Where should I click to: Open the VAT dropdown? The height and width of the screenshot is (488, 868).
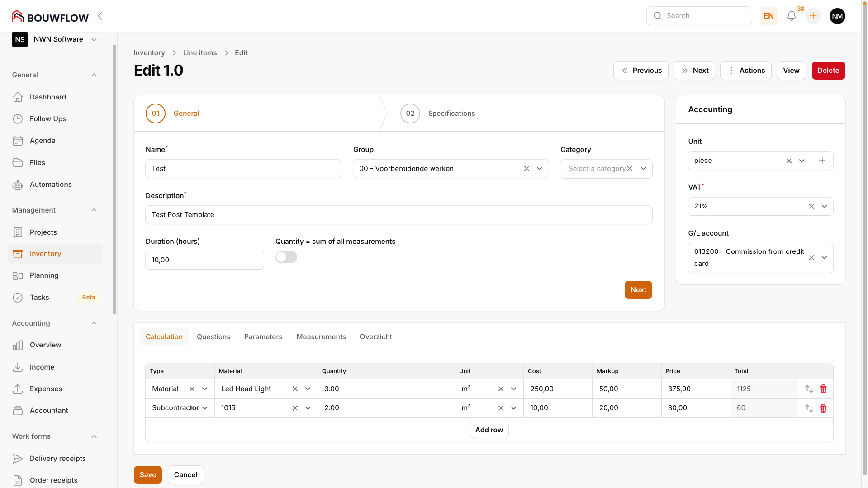824,206
